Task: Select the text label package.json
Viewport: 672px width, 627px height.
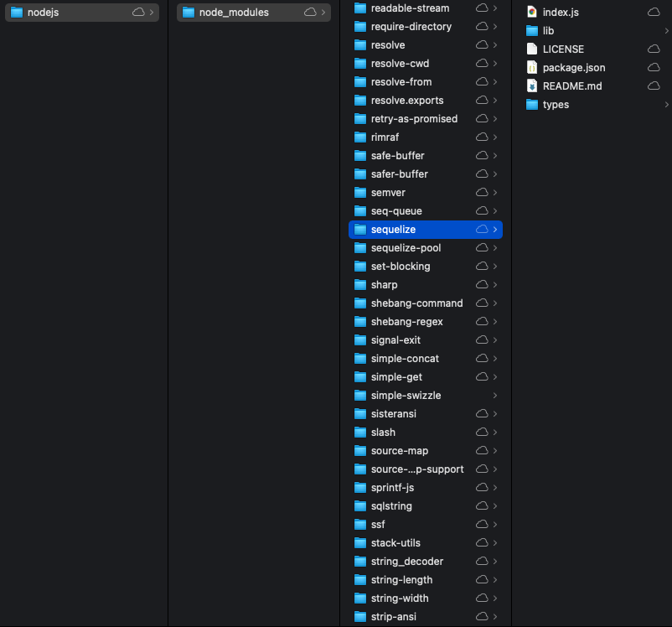Action: pyautogui.click(x=574, y=68)
